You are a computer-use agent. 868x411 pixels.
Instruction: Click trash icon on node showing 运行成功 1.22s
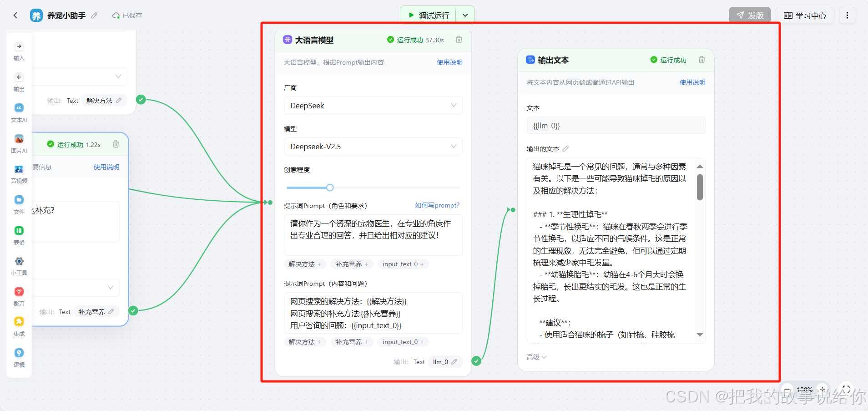116,144
